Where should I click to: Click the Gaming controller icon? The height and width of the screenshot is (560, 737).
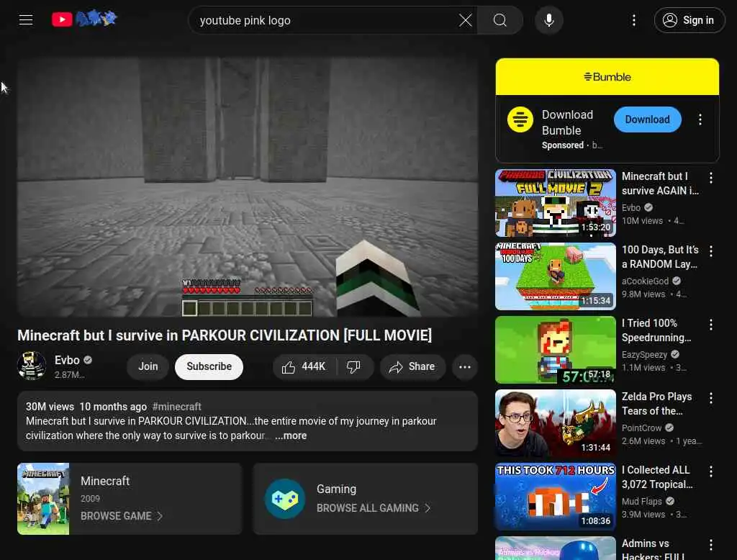click(285, 499)
